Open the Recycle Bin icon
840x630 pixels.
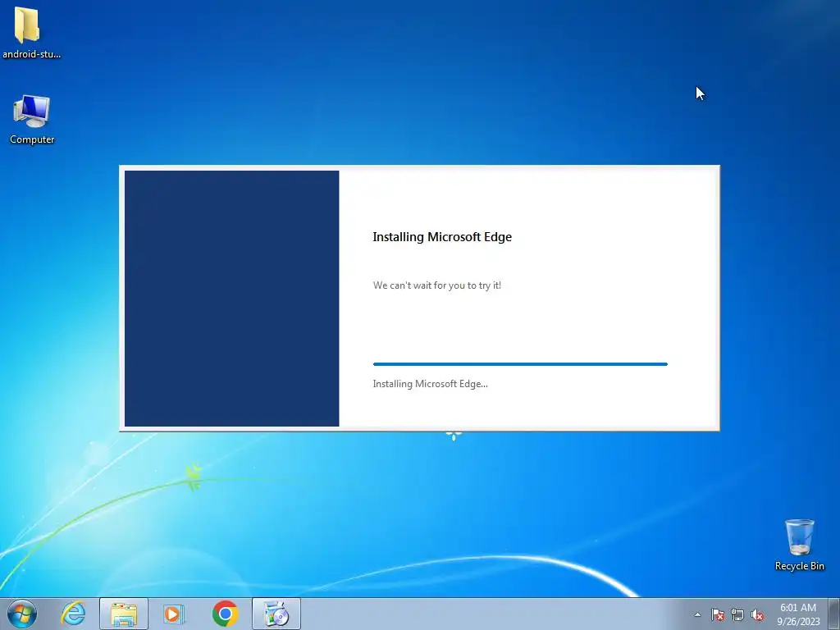pyautogui.click(x=799, y=545)
